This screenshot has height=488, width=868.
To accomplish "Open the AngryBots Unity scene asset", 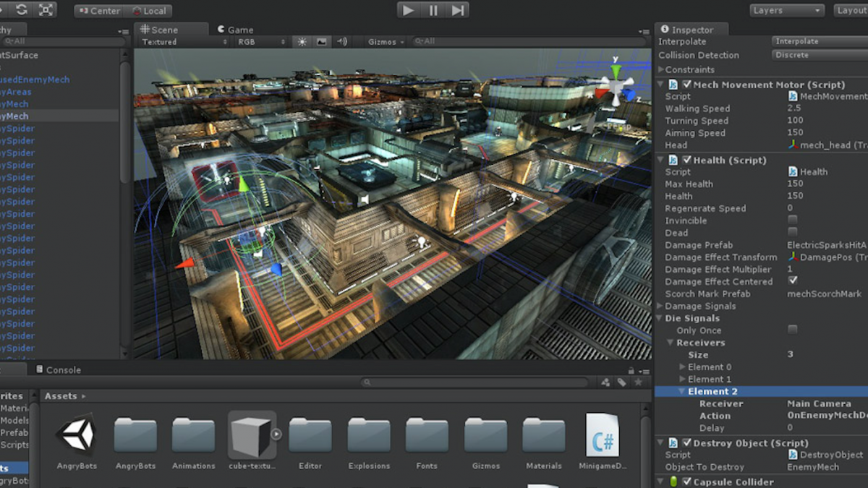I will click(x=77, y=440).
